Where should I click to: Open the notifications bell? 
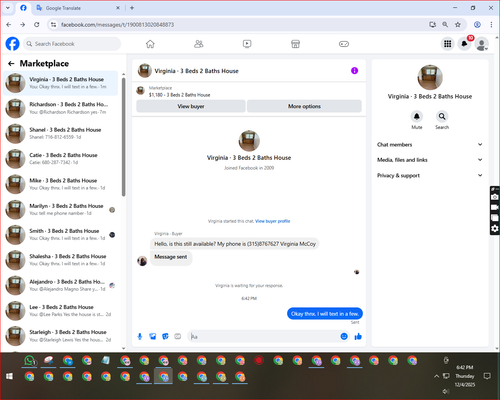(464, 44)
